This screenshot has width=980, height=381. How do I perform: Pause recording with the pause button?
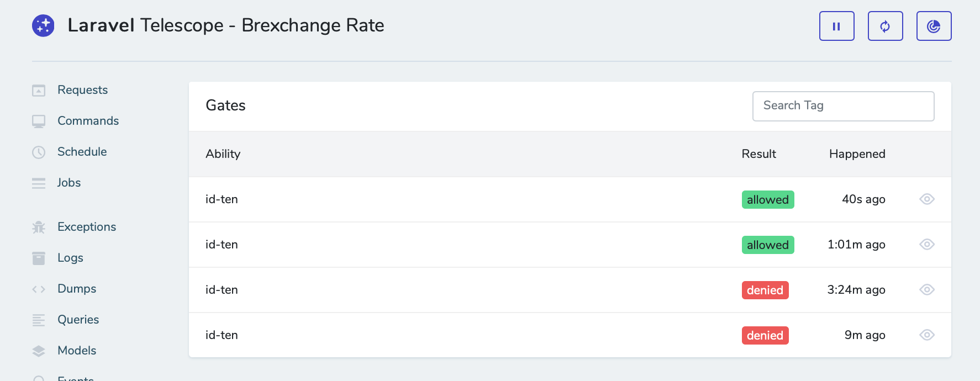[x=836, y=26]
